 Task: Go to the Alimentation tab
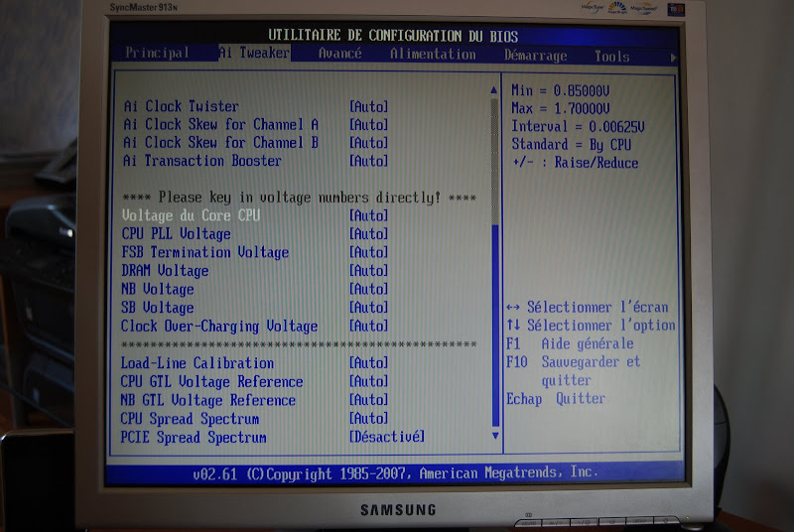(433, 55)
